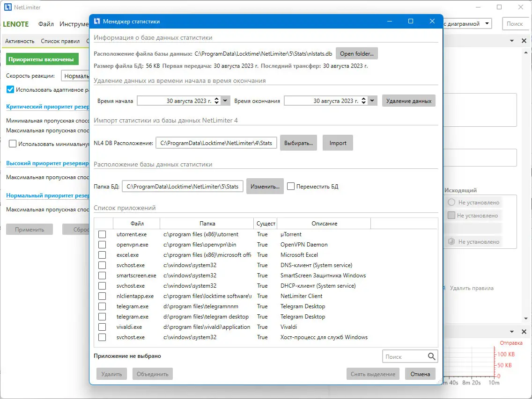Tick the checkbox for utorrent.exe

(x=102, y=234)
